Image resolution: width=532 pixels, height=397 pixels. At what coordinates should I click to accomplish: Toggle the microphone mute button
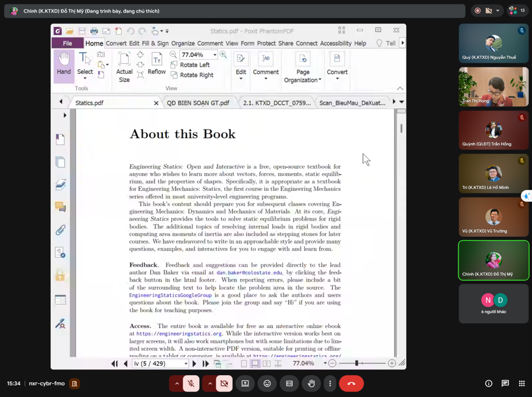pyautogui.click(x=191, y=384)
